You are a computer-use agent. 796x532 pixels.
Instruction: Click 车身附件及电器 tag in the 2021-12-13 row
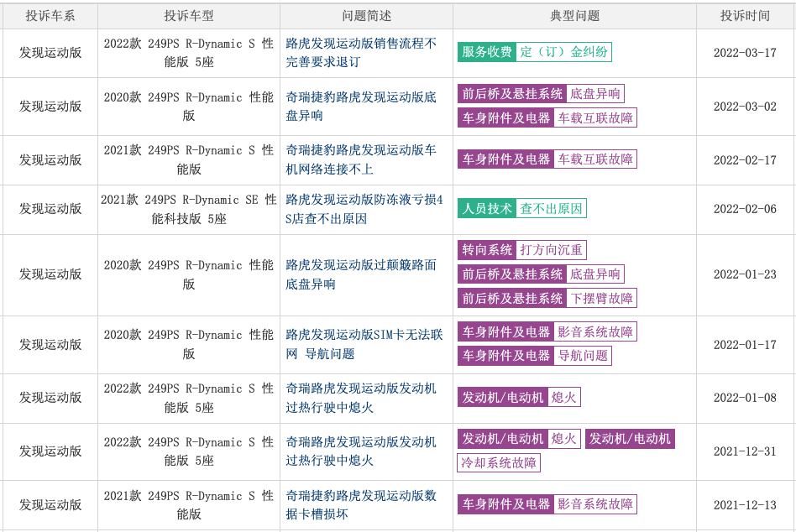click(505, 504)
